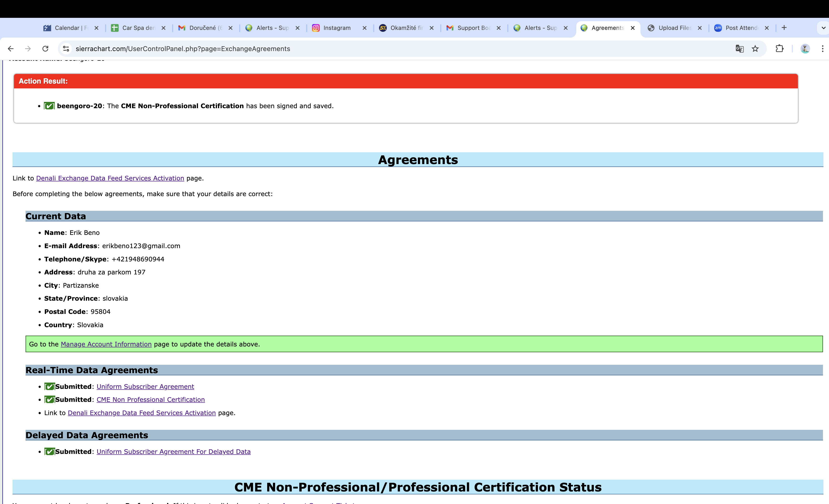Reload the current page
The image size is (829, 504).
45,49
